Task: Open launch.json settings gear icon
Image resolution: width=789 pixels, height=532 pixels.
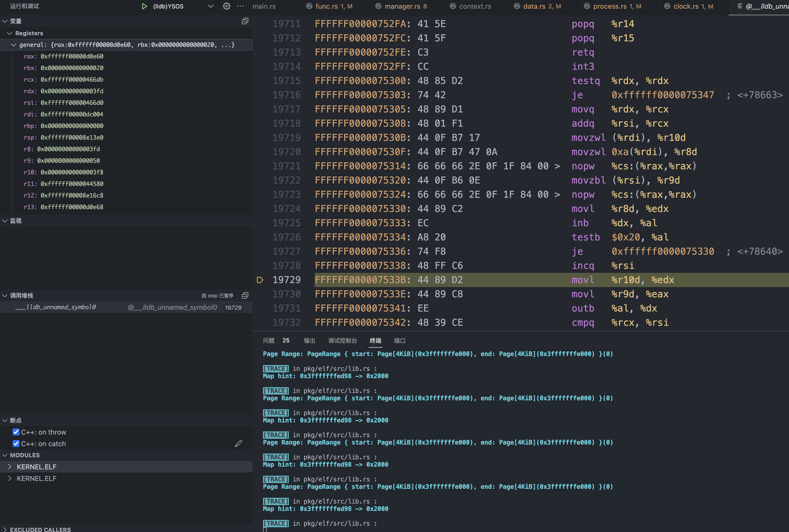Action: pos(226,6)
